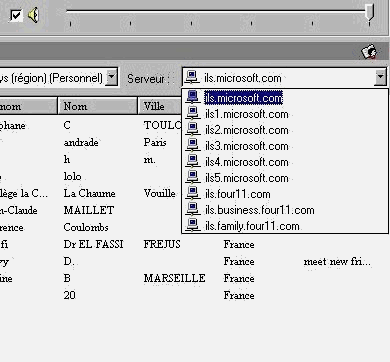Select the Coulombs entry
The width and height of the screenshot is (390, 362).
click(86, 227)
